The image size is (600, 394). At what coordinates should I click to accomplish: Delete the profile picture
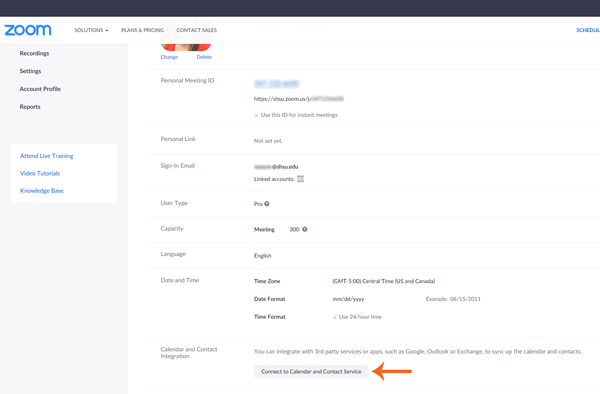pyautogui.click(x=204, y=57)
